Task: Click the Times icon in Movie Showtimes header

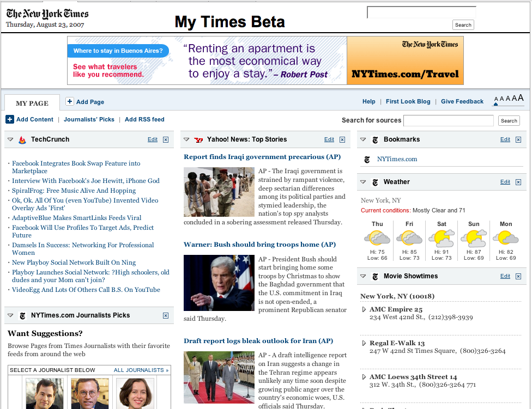Action: [375, 277]
